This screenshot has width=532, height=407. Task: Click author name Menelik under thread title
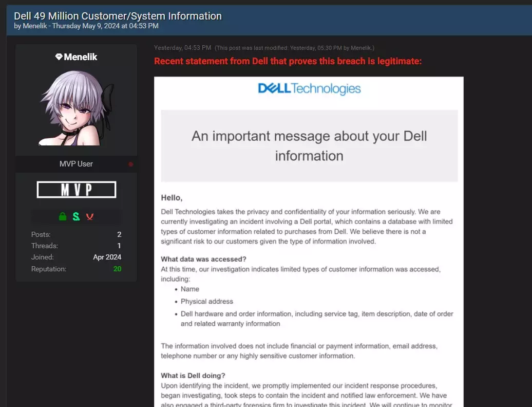click(x=36, y=26)
